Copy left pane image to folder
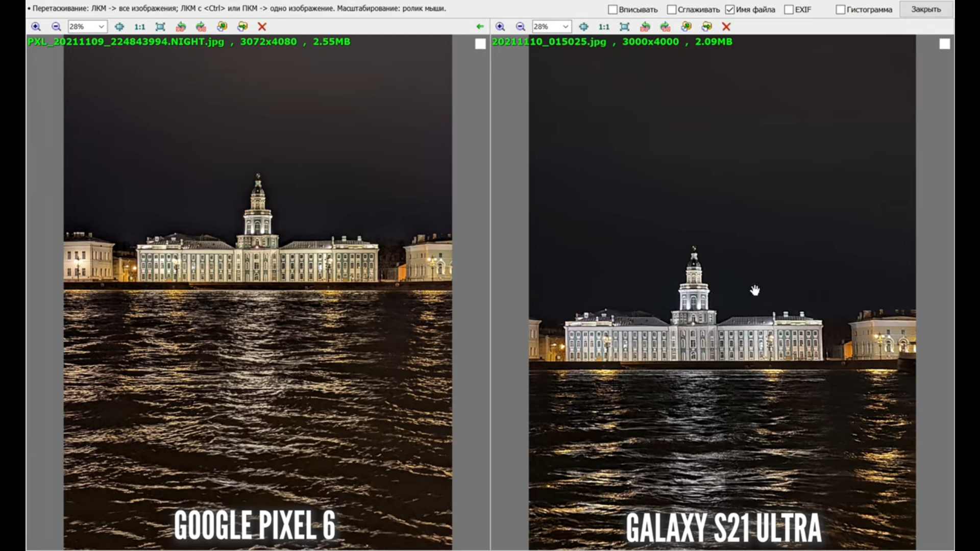 point(222,27)
